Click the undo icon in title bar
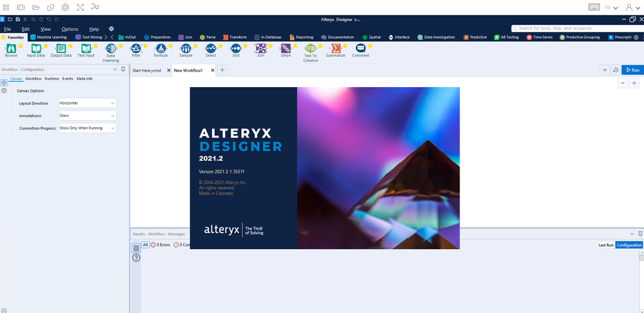The height and width of the screenshot is (313, 644). pyautogui.click(x=49, y=19)
